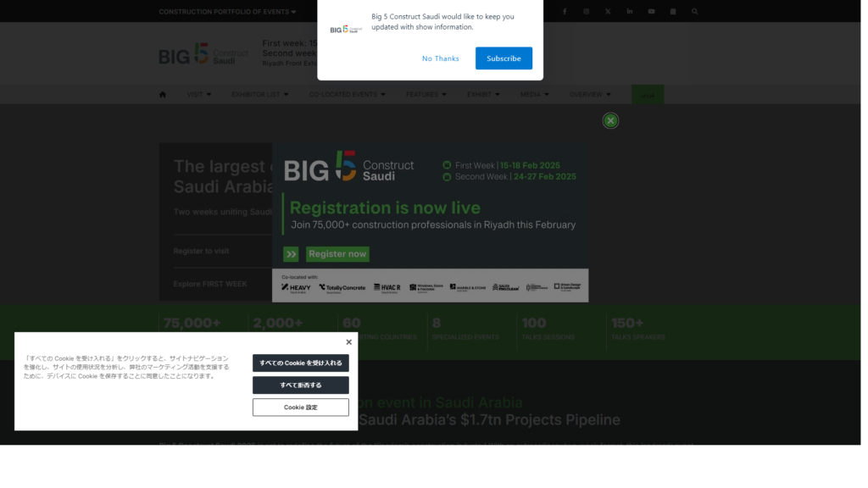Switch to Arabic language button
Image resolution: width=868 pixels, height=488 pixels.
[647, 95]
